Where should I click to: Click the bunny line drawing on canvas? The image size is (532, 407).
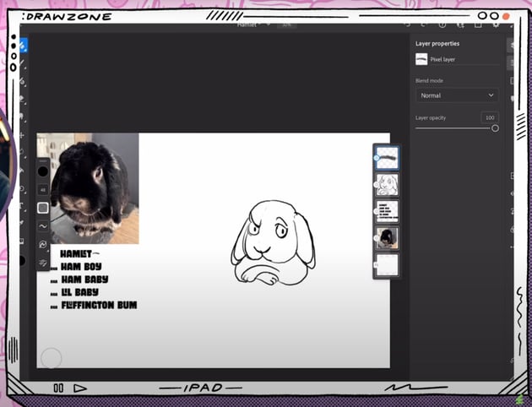coord(274,242)
